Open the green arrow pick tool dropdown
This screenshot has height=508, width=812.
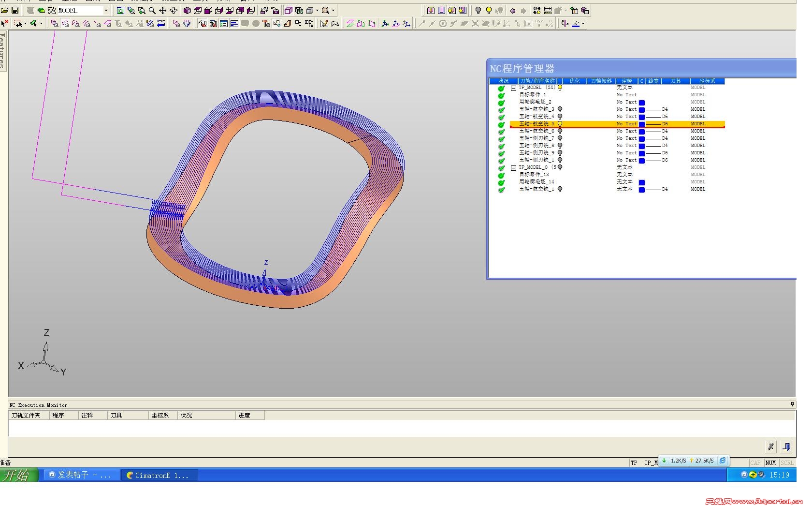click(41, 23)
